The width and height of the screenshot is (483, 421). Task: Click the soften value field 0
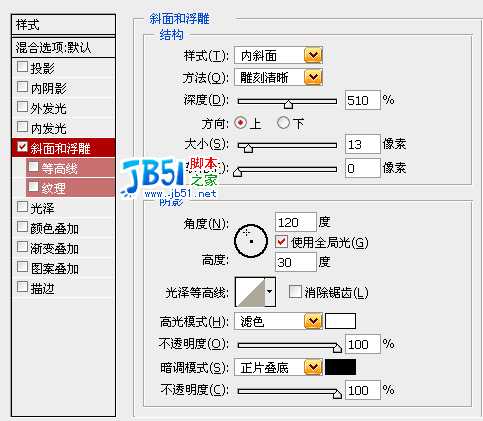click(363, 168)
